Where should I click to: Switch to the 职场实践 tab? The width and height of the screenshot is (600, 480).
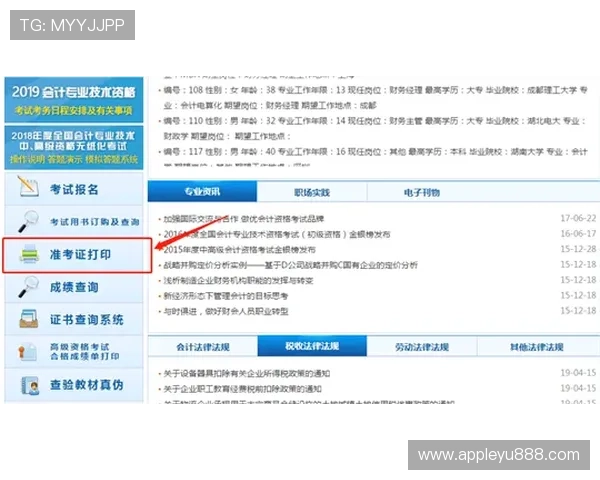pyautogui.click(x=312, y=192)
